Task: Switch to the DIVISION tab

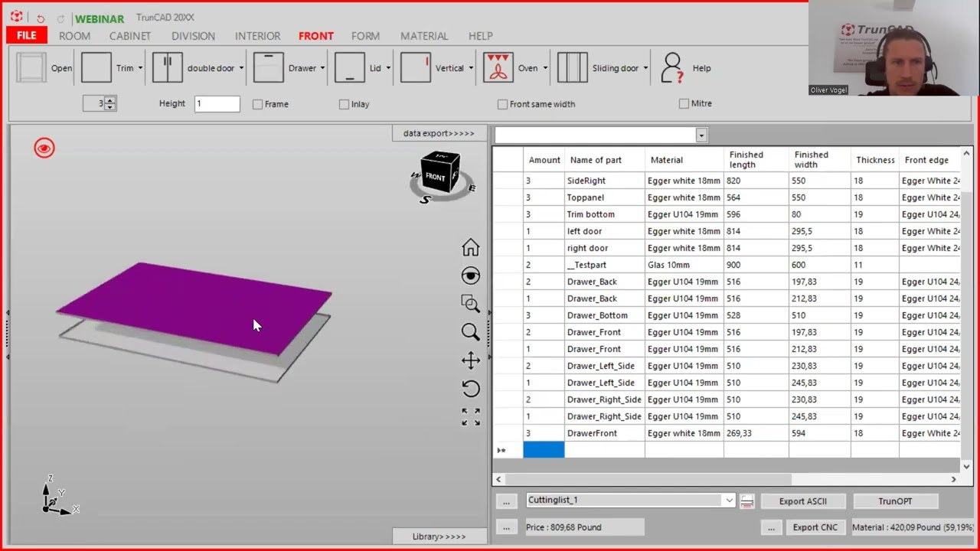Action: (x=193, y=36)
